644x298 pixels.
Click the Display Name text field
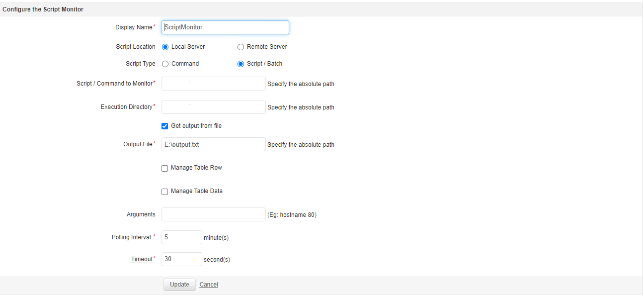point(225,27)
